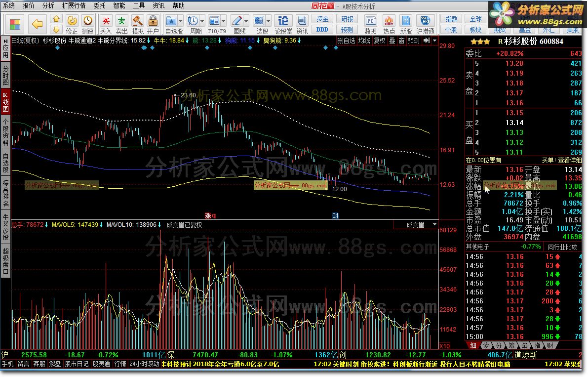Select the 财 tab in bottom-right panel
Viewport: 588px width, 377px height.
(x=550, y=345)
